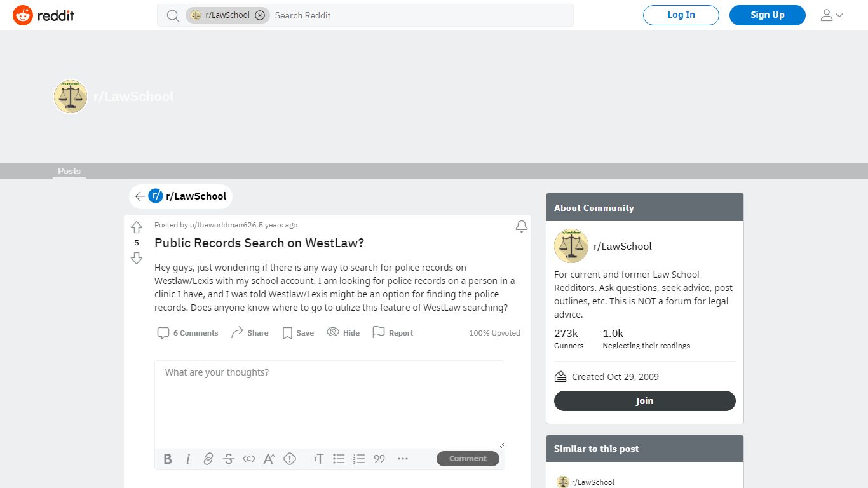868x488 pixels.
Task: Toggle bold formatting in comment editor
Action: coord(168,459)
